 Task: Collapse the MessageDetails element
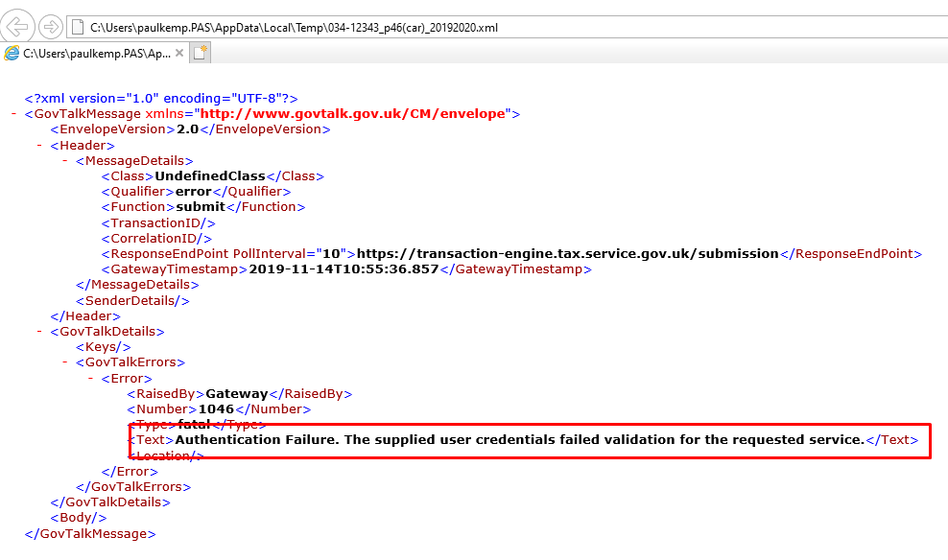(x=63, y=160)
